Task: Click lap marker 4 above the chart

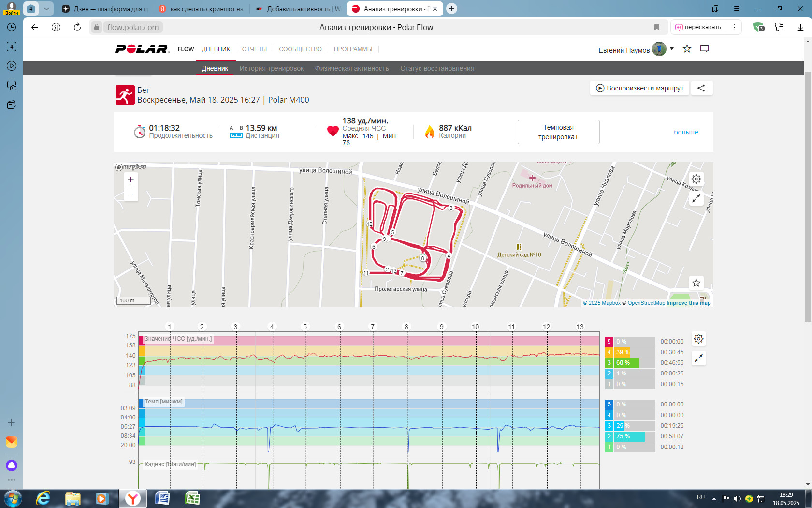Action: pyautogui.click(x=272, y=327)
